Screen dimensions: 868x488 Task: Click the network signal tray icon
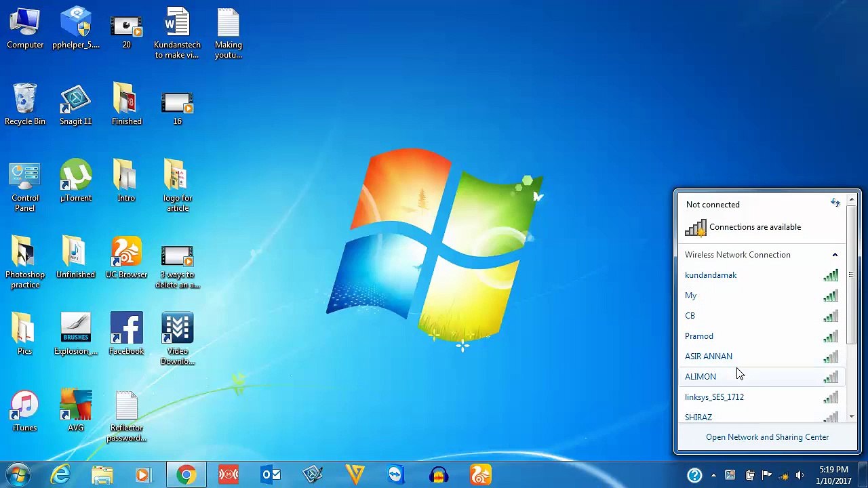click(x=783, y=475)
